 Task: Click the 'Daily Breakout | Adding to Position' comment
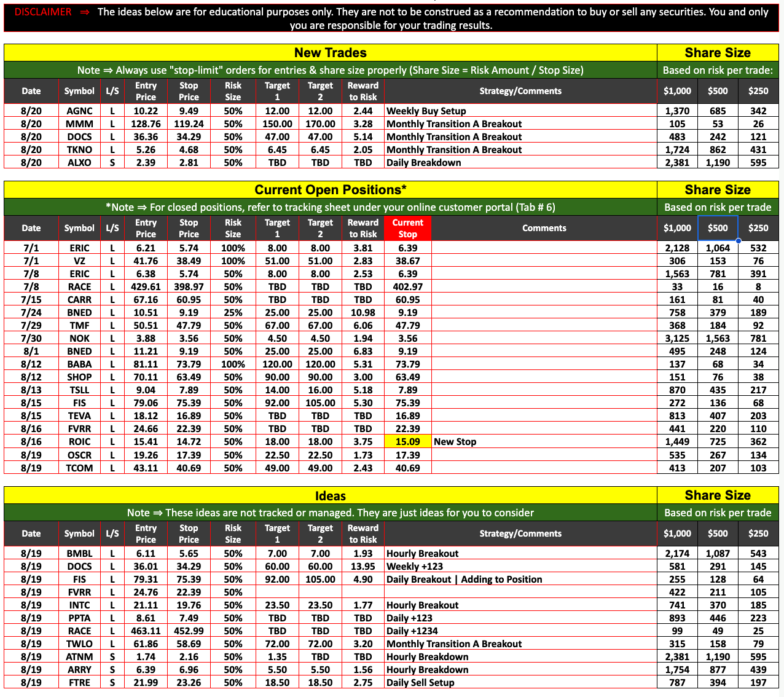520,580
